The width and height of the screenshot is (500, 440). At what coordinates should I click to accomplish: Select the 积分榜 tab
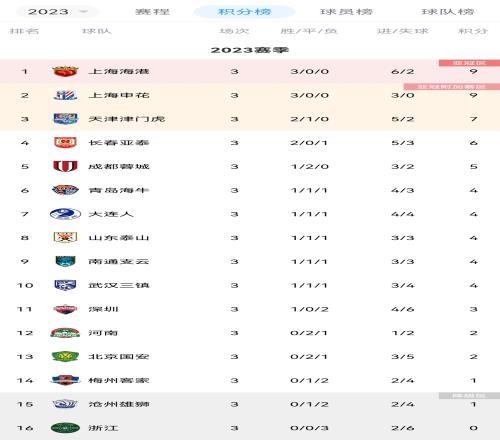pos(244,12)
